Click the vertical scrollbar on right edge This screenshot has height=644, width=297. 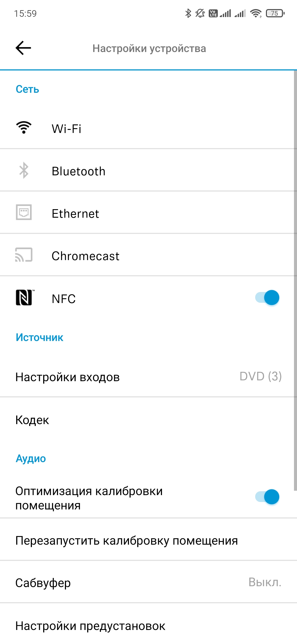pyautogui.click(x=295, y=275)
